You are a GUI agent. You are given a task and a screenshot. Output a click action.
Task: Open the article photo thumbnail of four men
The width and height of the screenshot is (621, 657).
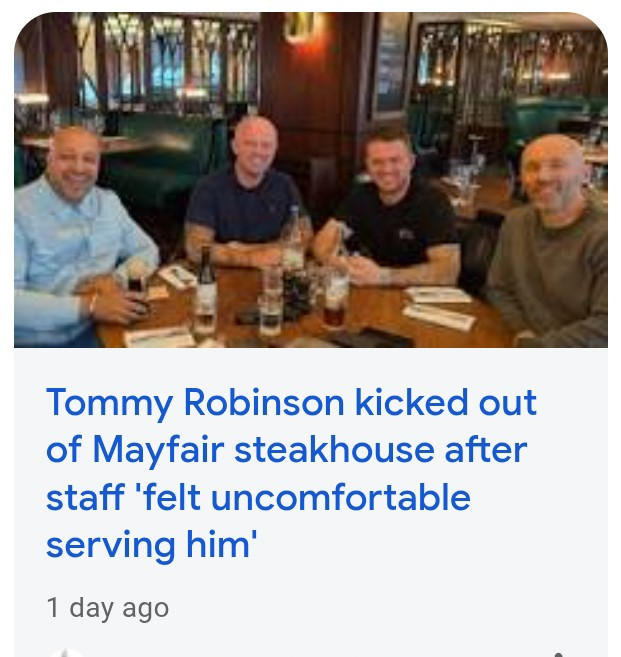coord(311,180)
